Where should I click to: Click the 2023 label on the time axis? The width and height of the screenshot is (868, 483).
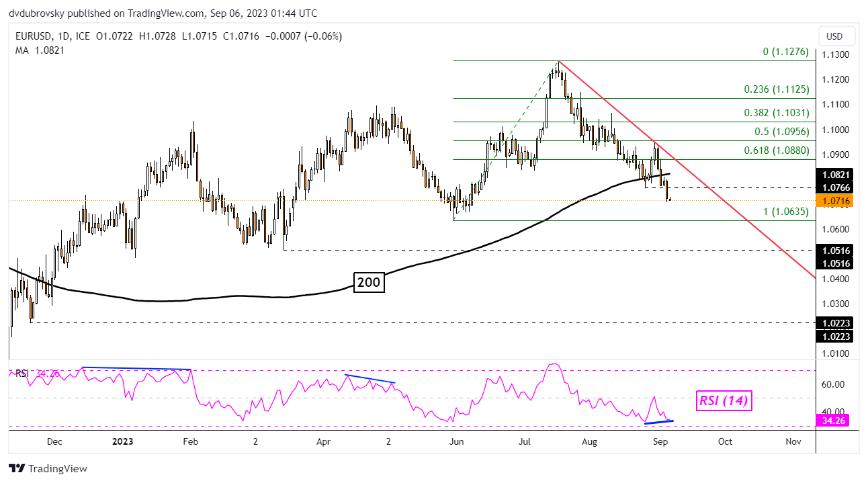coord(122,442)
